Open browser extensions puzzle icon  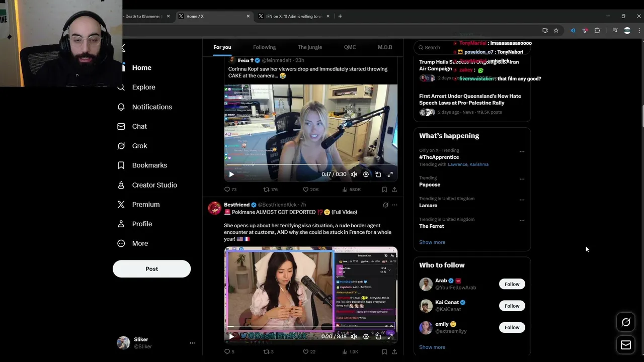(597, 31)
